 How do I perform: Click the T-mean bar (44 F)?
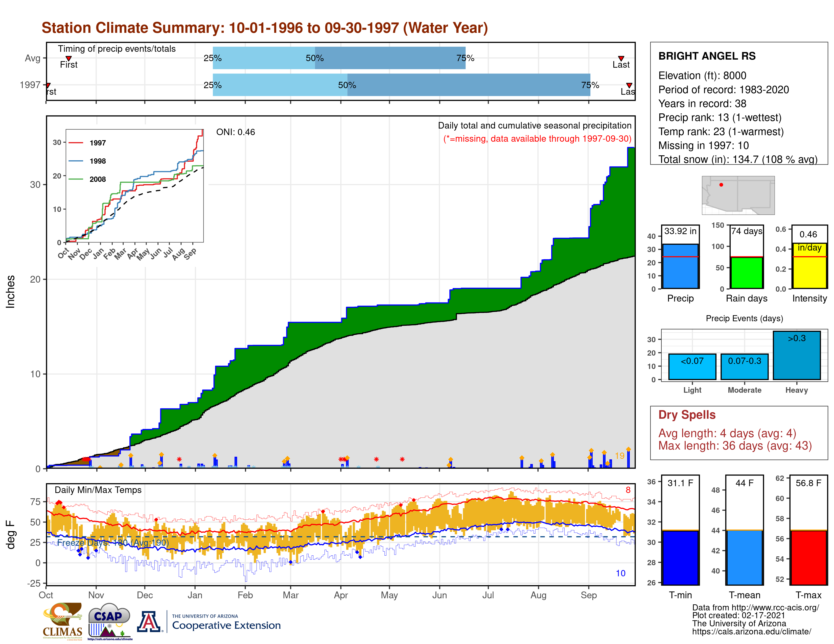pos(744,557)
